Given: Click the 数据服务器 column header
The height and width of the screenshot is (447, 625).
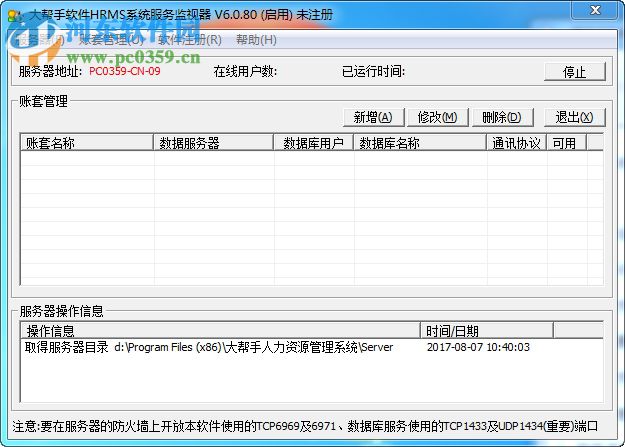Looking at the screenshot, I should coord(214,143).
